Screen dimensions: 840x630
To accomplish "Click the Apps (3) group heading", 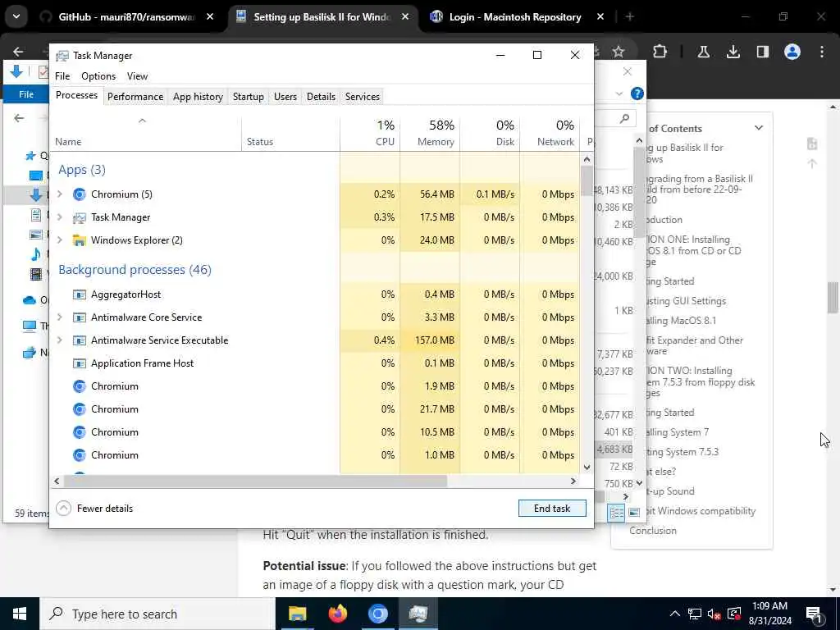I will coord(82,170).
